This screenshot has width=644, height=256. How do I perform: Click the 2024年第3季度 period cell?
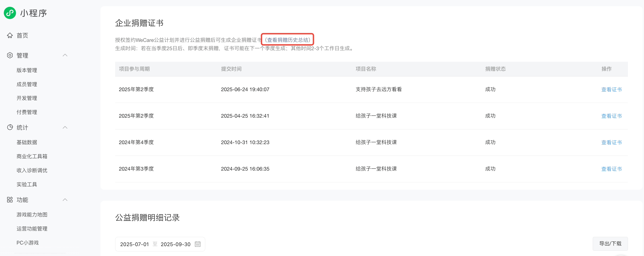[136, 169]
